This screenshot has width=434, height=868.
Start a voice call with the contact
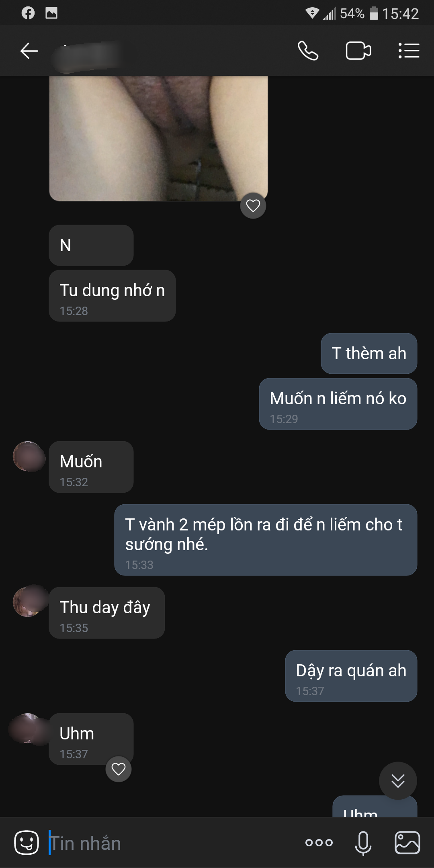(308, 51)
